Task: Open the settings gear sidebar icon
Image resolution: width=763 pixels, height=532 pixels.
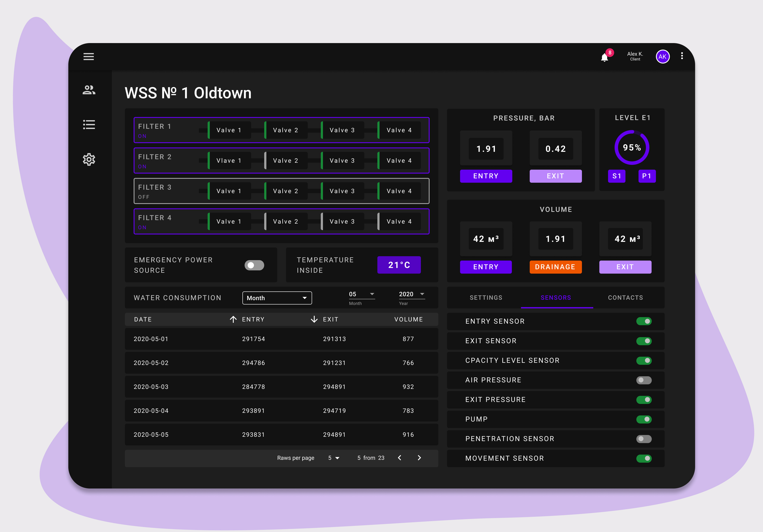Action: (x=89, y=159)
